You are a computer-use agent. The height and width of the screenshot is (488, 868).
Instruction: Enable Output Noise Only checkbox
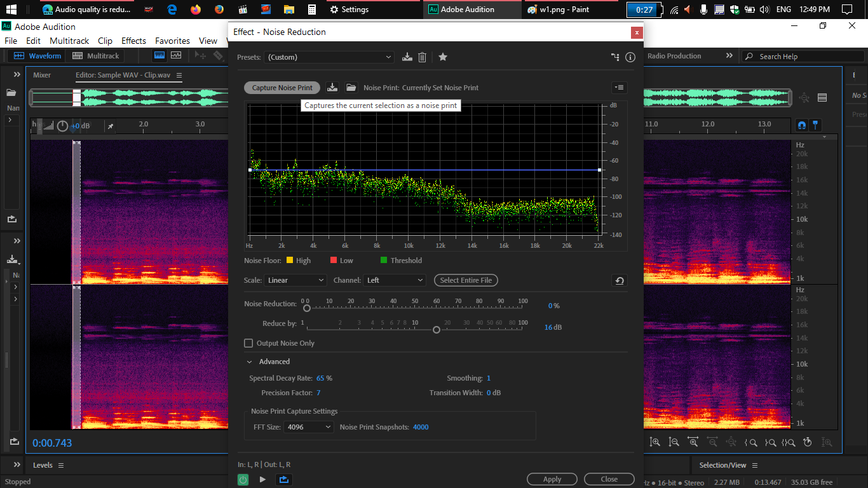coord(248,343)
